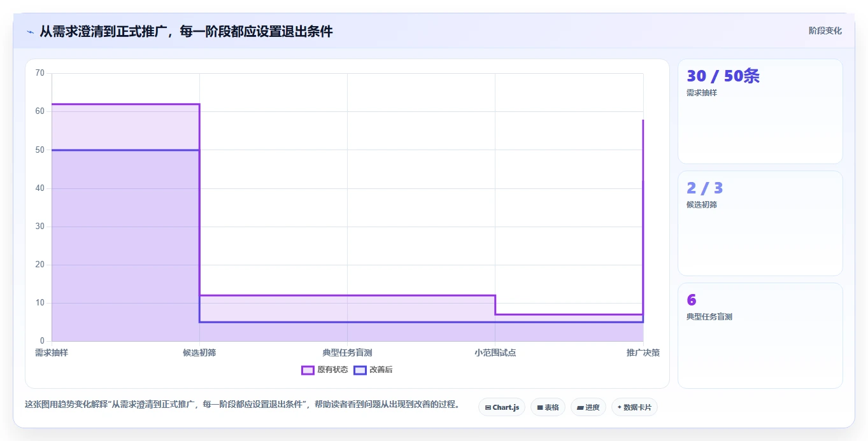This screenshot has width=868, height=441.
Task: Toggle the 原有状态 legend entry
Action: pyautogui.click(x=325, y=370)
